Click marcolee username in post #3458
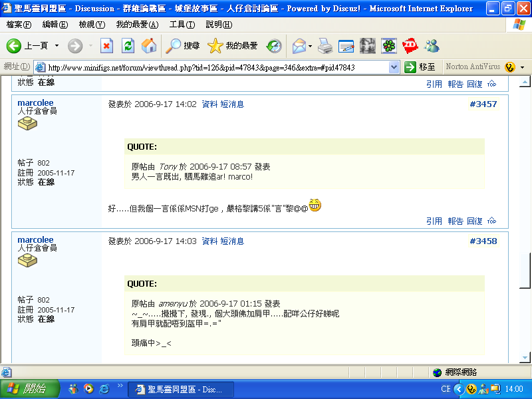The width and height of the screenshot is (532, 399). click(35, 239)
